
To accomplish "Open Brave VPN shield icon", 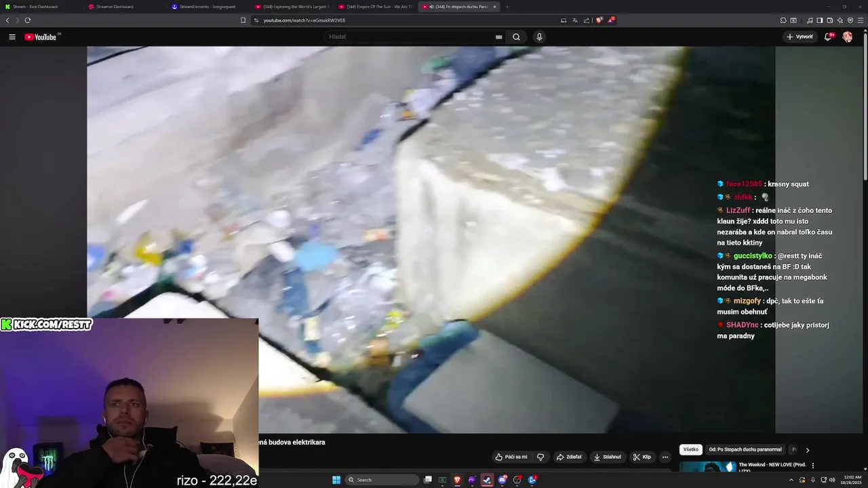I will [850, 20].
